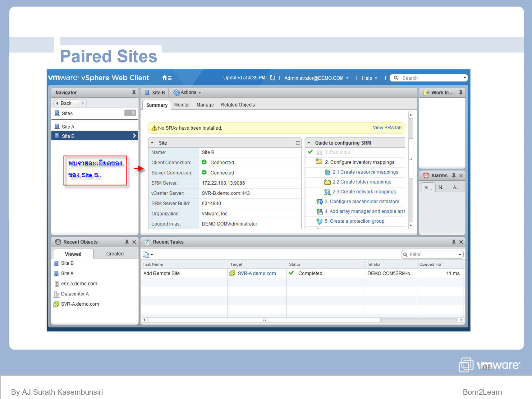This screenshot has width=532, height=399.
Task: Click the Recent Objects clock icon
Action: pos(58,242)
